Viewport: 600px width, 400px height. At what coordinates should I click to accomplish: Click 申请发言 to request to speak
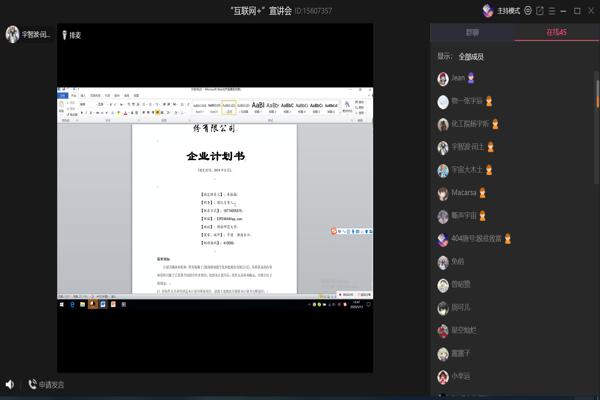46,385
